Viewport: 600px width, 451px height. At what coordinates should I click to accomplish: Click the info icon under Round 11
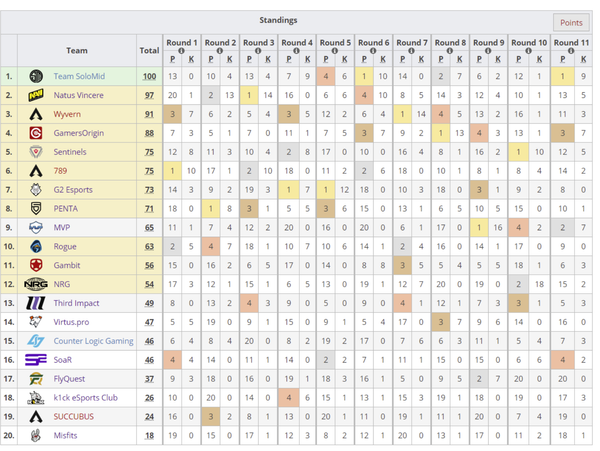(571, 50)
